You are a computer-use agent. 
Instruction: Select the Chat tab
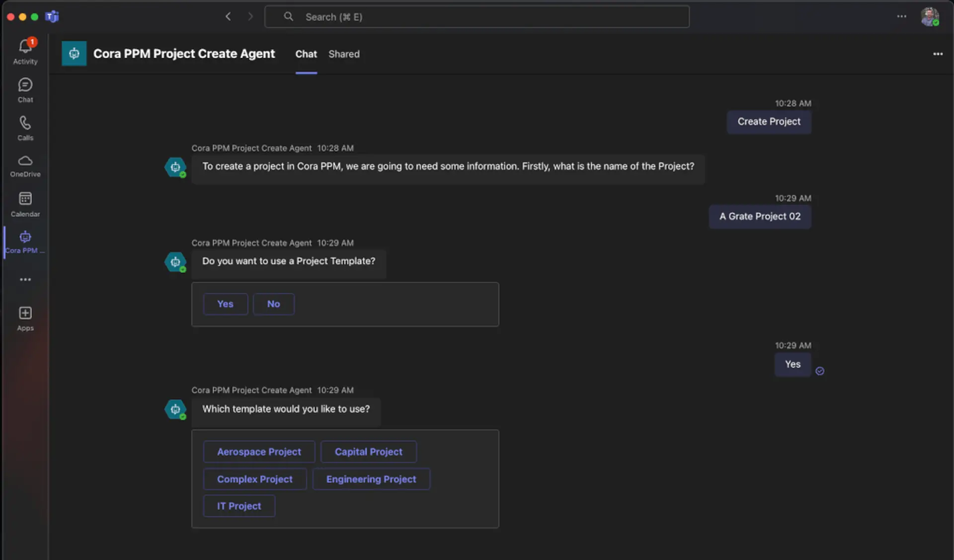(306, 54)
